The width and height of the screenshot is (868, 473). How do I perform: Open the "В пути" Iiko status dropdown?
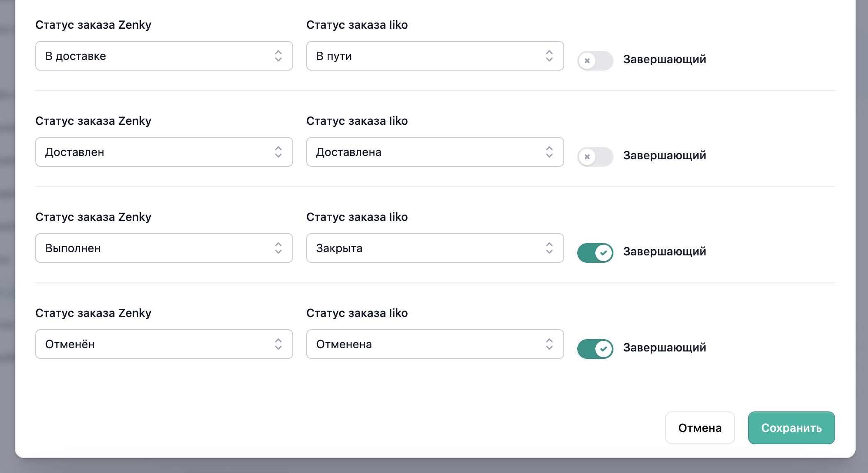(x=435, y=56)
